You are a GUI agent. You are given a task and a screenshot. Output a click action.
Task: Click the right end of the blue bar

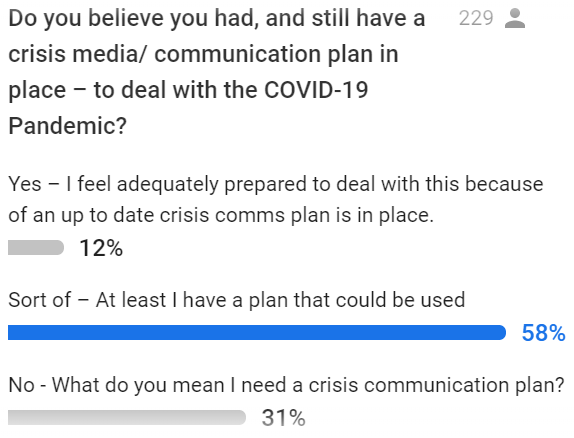tap(500, 333)
